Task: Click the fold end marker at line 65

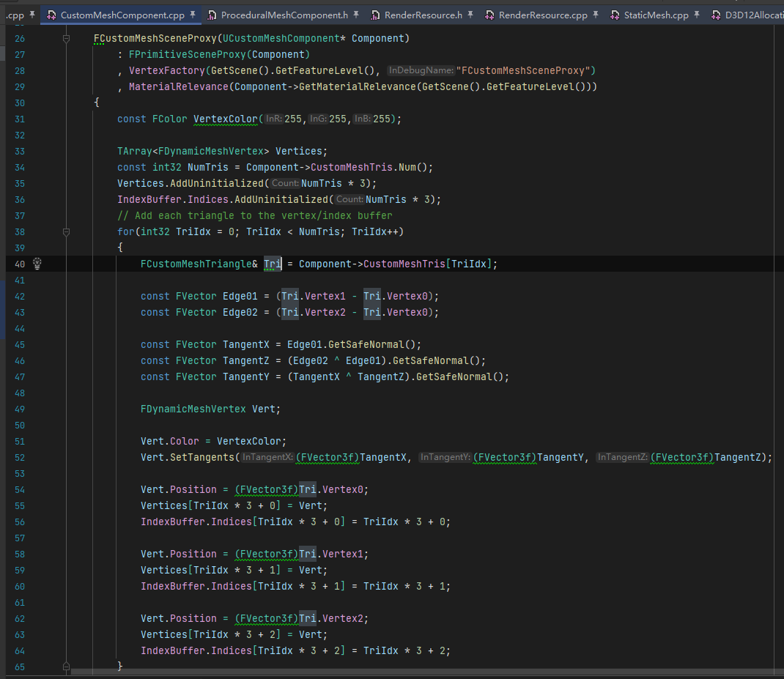Action: pos(66,667)
